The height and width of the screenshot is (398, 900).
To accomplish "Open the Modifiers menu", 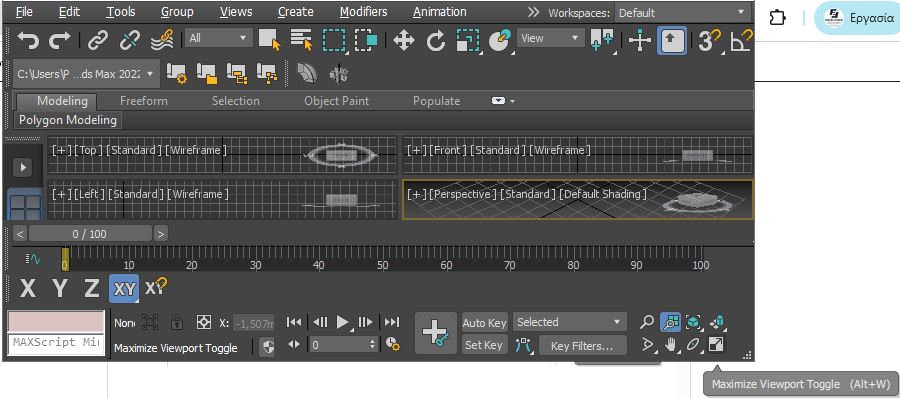I will coord(362,11).
